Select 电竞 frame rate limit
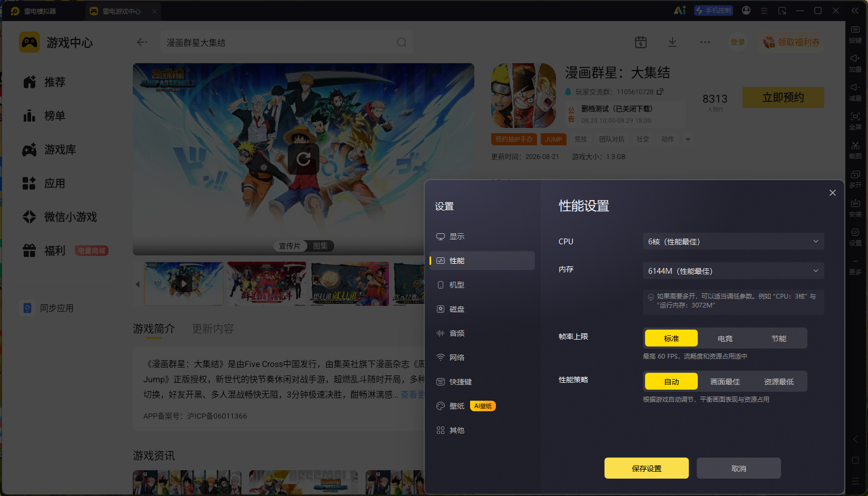This screenshot has width=868, height=496. 725,339
